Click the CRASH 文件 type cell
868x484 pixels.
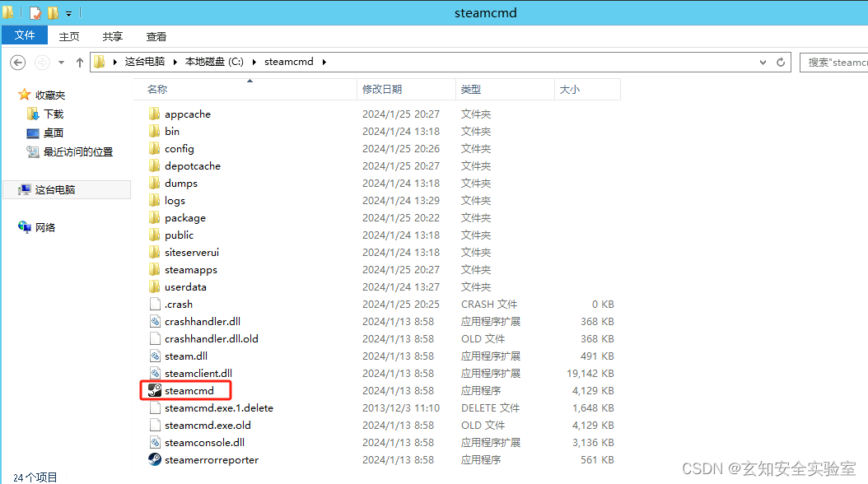click(x=489, y=305)
